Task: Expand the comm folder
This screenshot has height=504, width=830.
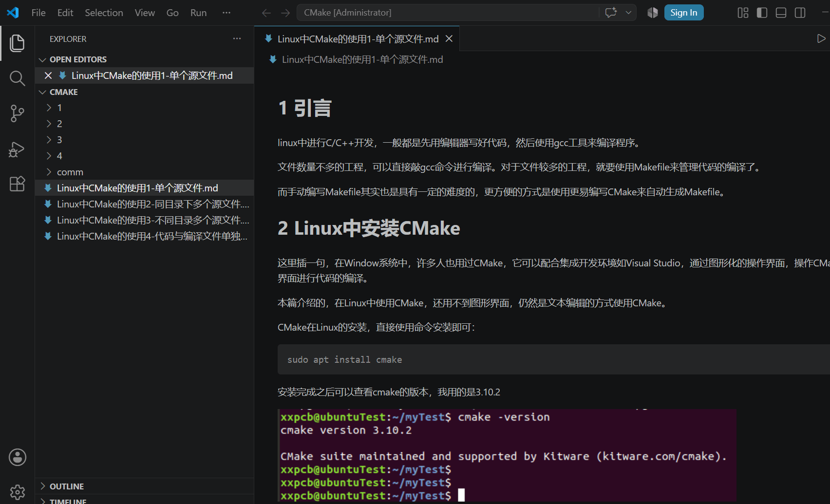Action: pyautogui.click(x=49, y=172)
